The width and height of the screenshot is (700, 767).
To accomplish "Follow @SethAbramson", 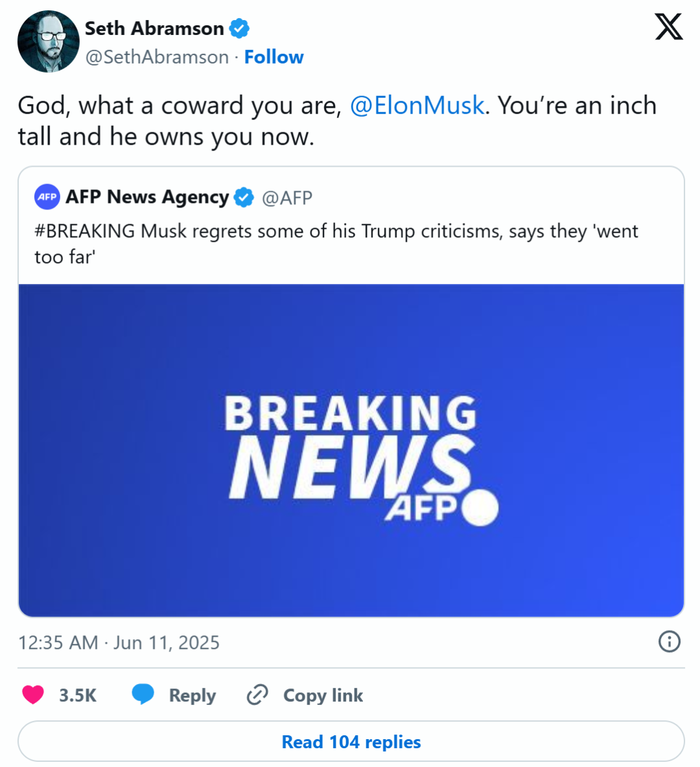I will pyautogui.click(x=274, y=57).
